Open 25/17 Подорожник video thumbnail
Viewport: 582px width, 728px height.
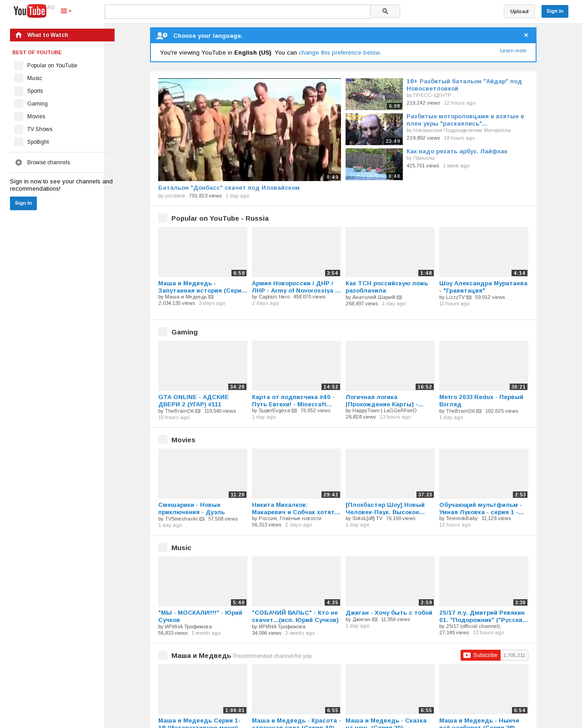[484, 581]
